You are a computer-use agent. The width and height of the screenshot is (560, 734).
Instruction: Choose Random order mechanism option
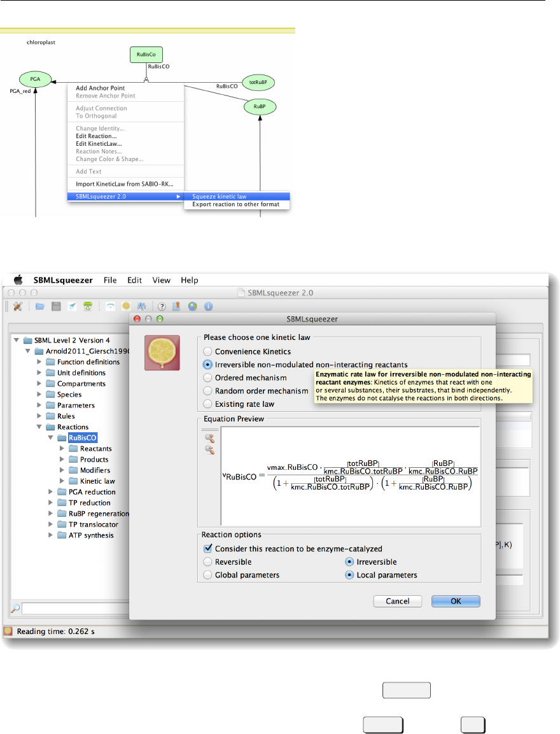tap(207, 391)
